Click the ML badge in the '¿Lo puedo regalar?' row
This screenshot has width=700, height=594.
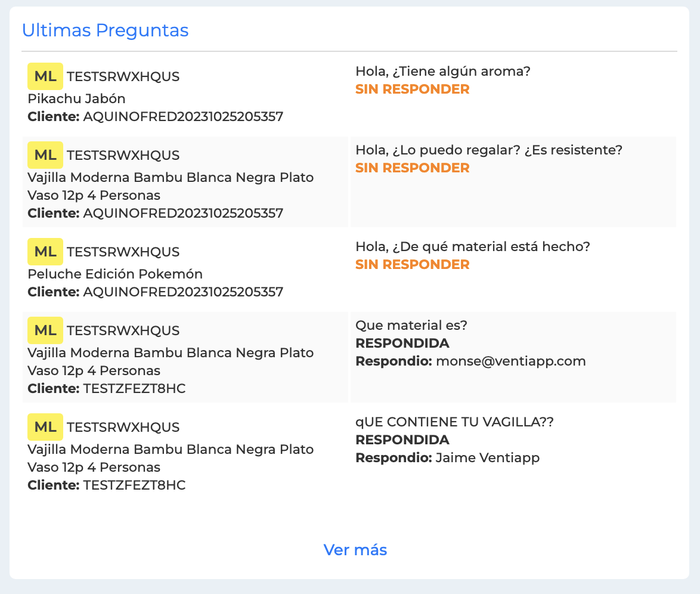coord(45,155)
